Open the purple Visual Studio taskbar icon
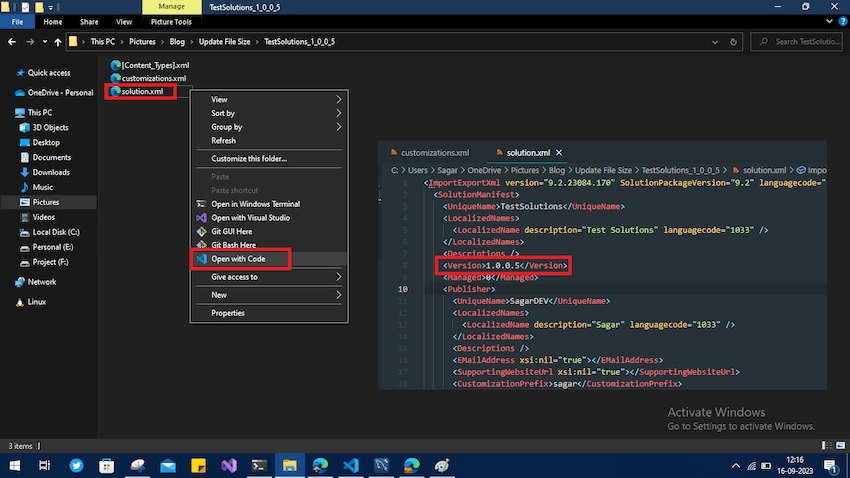The height and width of the screenshot is (478, 850). 228,466
